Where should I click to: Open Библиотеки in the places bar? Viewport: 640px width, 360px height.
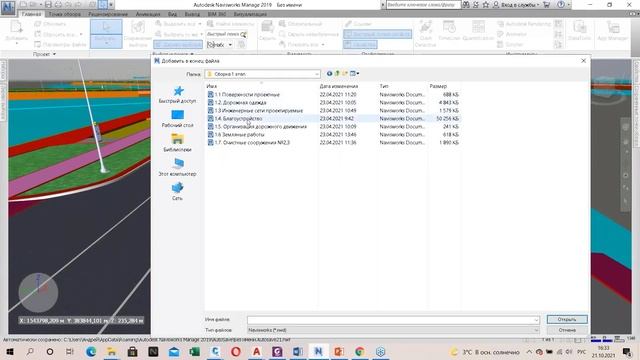click(x=178, y=143)
